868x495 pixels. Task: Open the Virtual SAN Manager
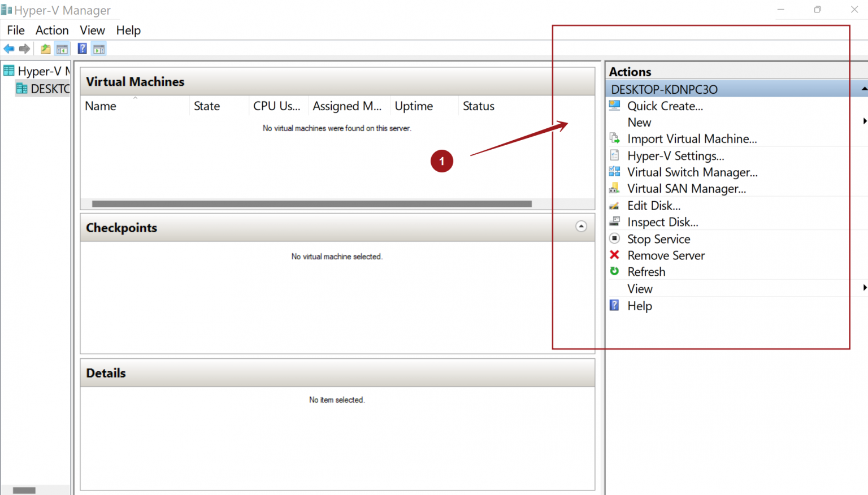pyautogui.click(x=615, y=188)
